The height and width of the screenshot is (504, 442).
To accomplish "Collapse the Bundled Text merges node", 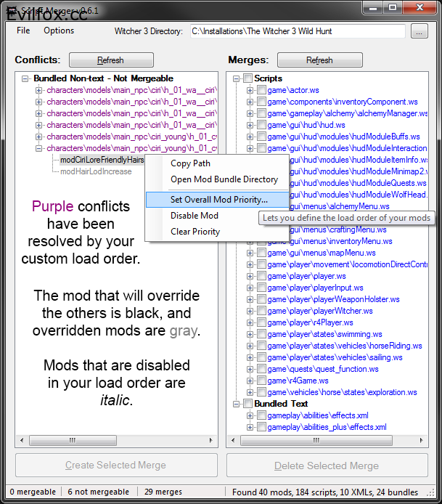I will click(x=236, y=404).
